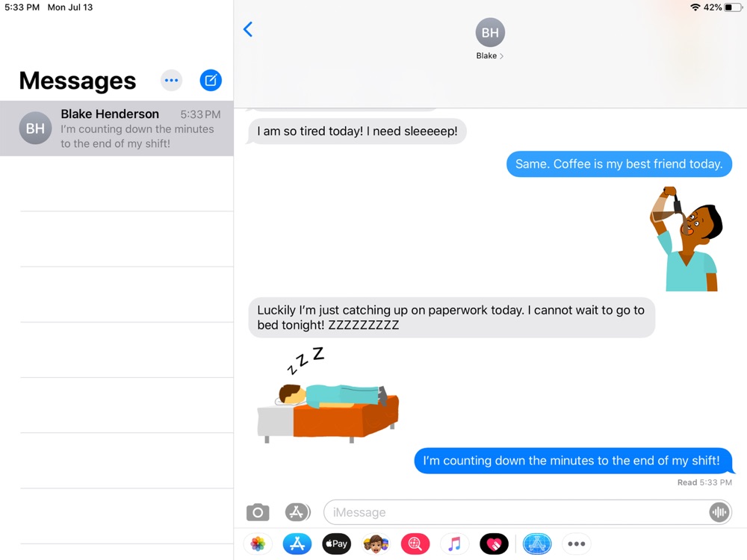
Task: Select the Apple Pay app icon
Action: pyautogui.click(x=336, y=544)
